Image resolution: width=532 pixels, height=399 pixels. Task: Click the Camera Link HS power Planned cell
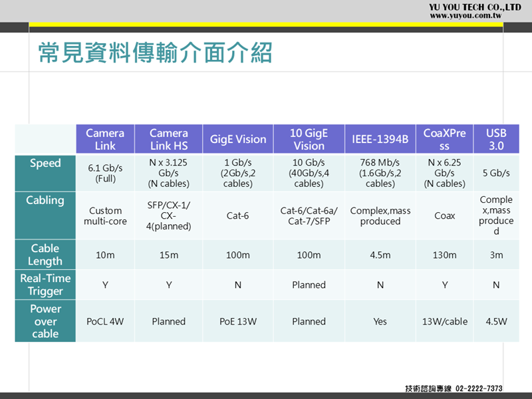[169, 321]
